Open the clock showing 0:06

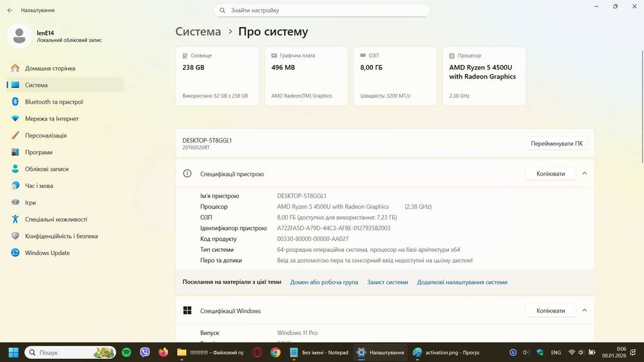tap(614, 352)
